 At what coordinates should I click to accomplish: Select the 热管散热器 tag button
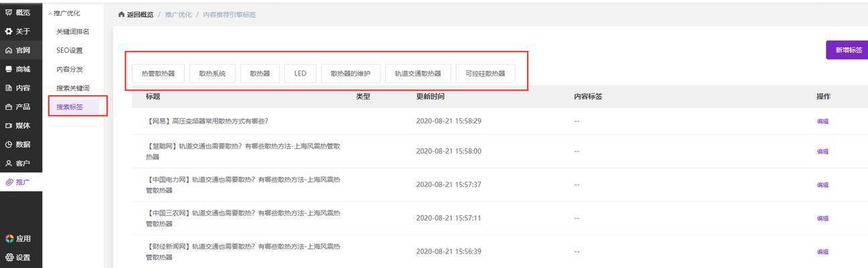(x=158, y=74)
